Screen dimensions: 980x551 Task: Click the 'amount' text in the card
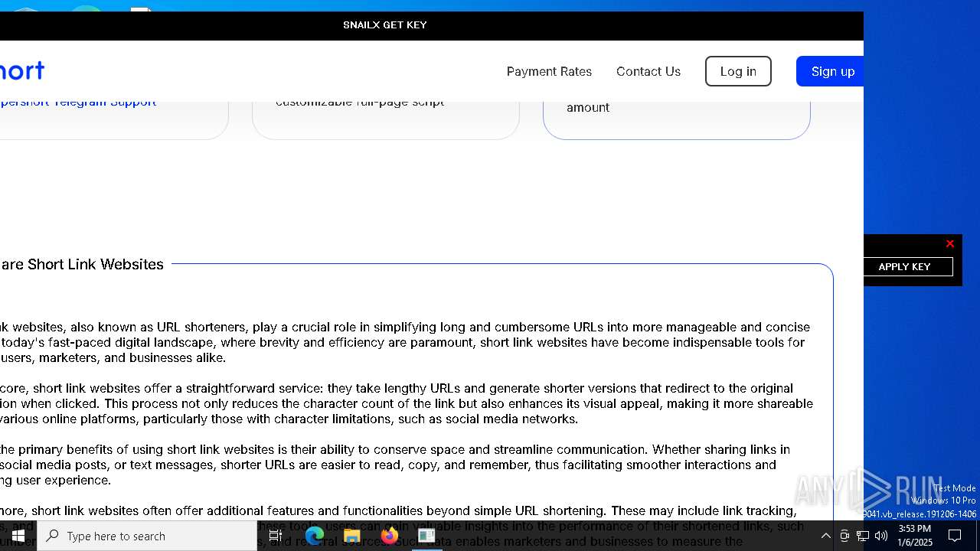pyautogui.click(x=588, y=108)
